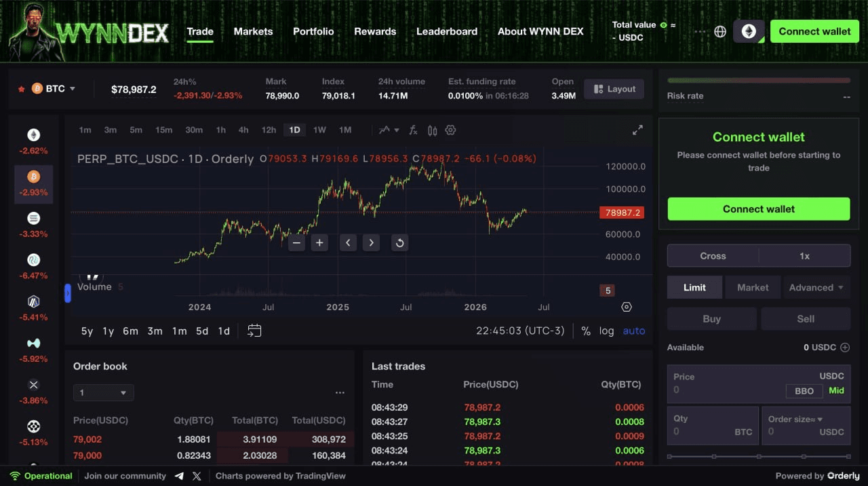Click header Connect wallet button

tap(814, 31)
